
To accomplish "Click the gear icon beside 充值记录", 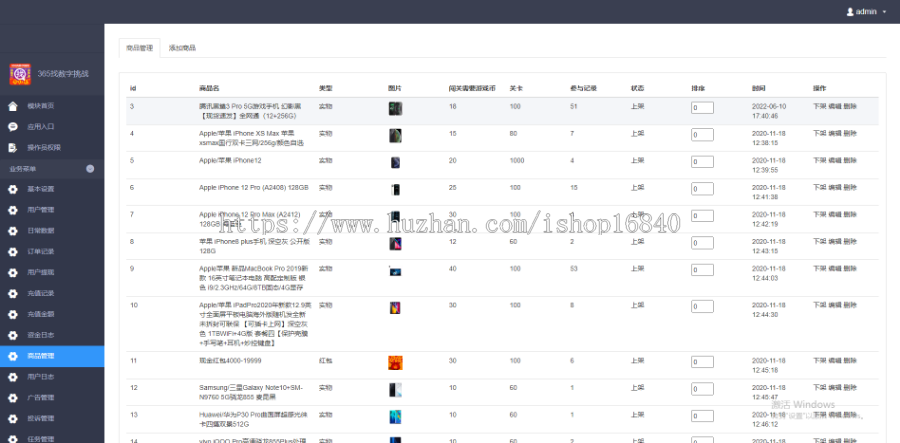I will point(13,293).
